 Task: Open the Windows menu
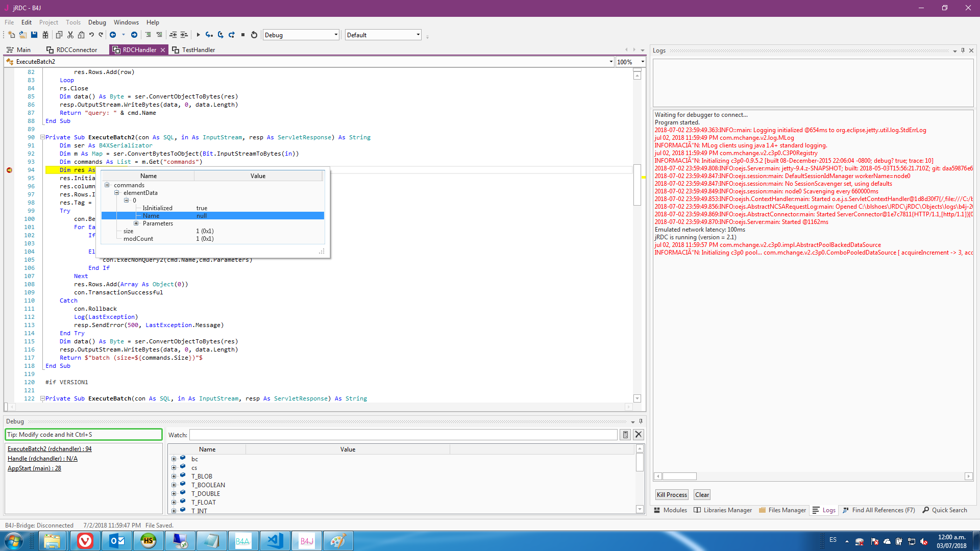126,22
